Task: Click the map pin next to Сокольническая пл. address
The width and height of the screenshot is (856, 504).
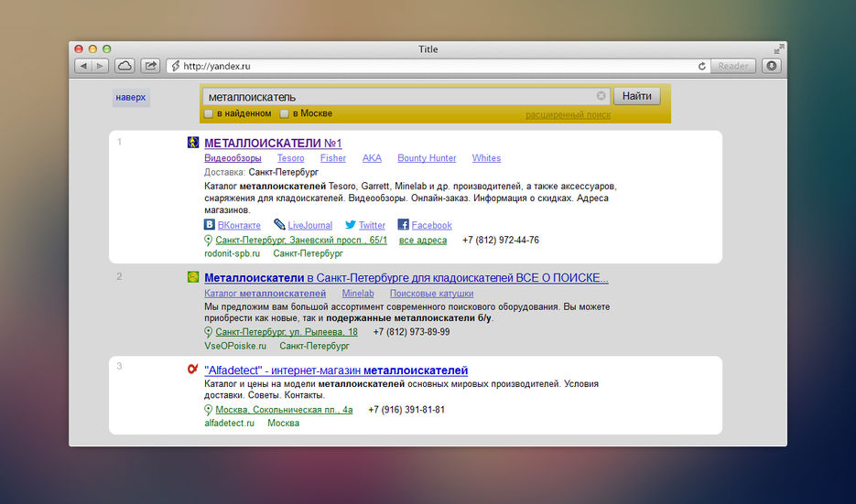Action: pos(208,410)
